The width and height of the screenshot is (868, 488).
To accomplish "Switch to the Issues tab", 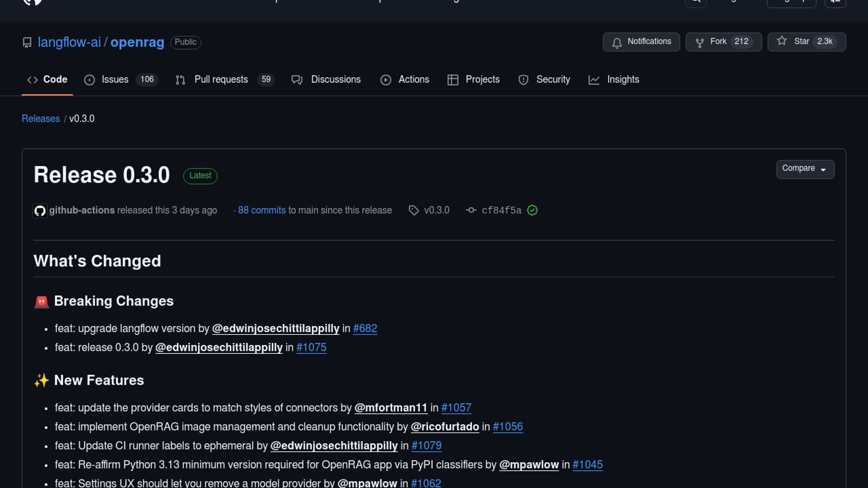I will (115, 80).
